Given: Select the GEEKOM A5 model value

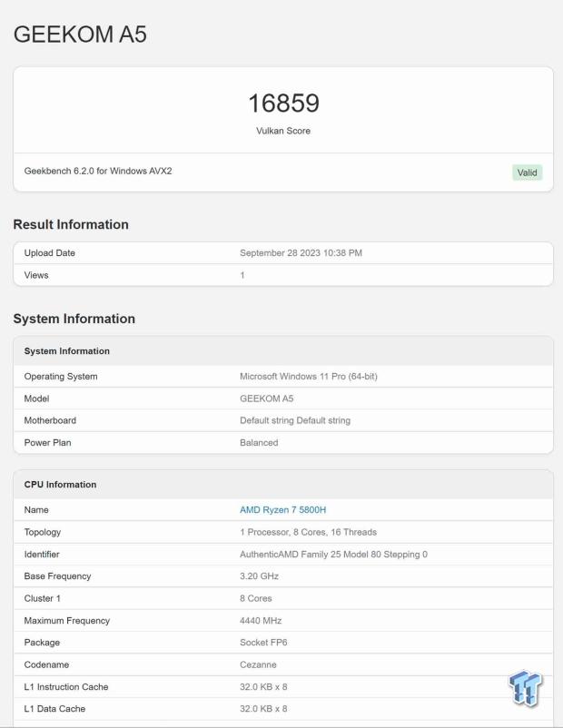Looking at the screenshot, I should coord(267,398).
